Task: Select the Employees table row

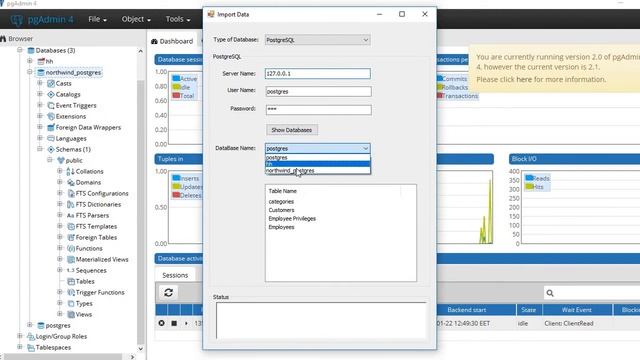Action: pyautogui.click(x=281, y=227)
